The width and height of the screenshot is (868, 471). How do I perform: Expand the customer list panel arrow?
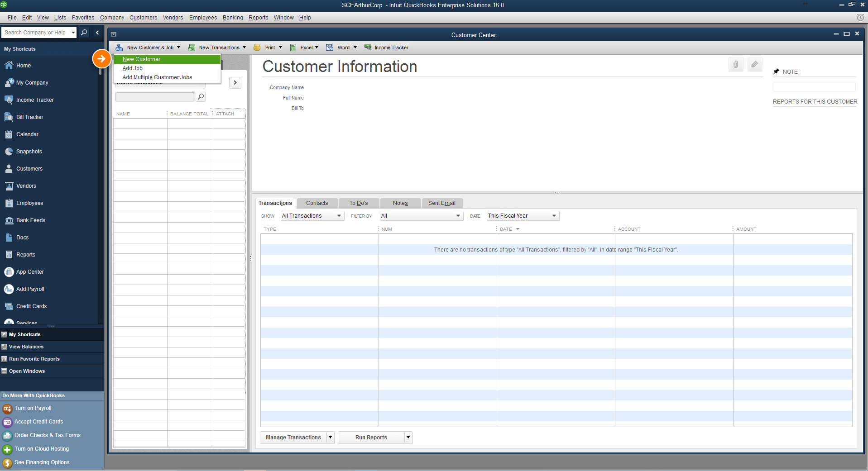click(x=235, y=83)
